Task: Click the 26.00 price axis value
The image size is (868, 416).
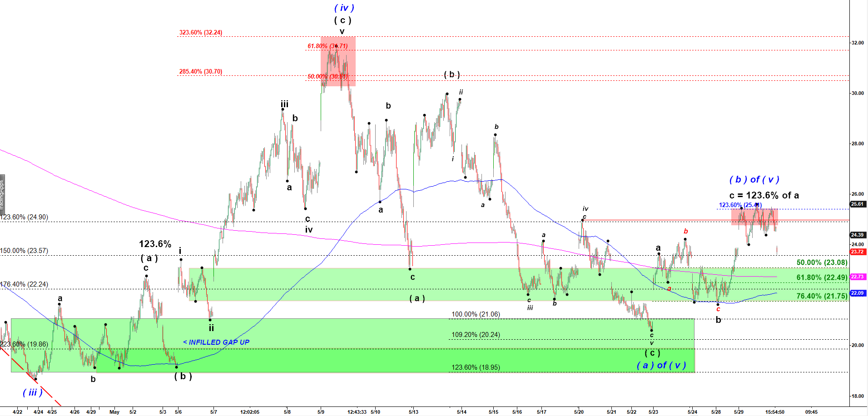Action: [858, 194]
